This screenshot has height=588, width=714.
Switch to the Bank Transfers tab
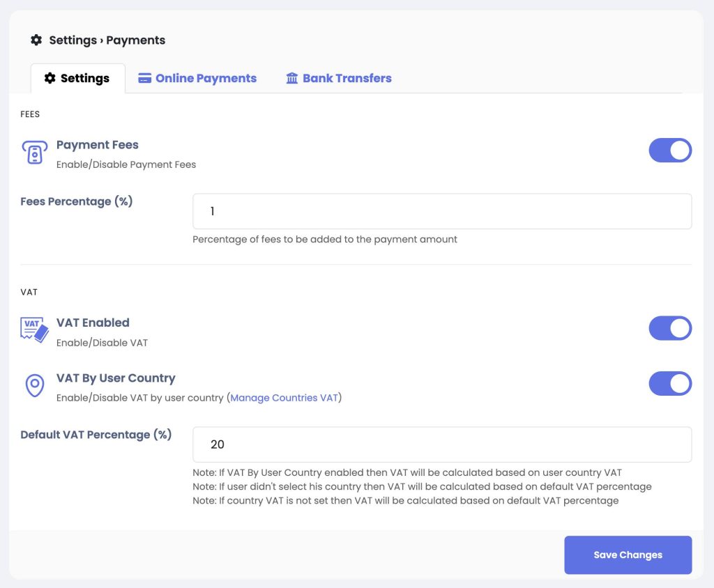339,78
